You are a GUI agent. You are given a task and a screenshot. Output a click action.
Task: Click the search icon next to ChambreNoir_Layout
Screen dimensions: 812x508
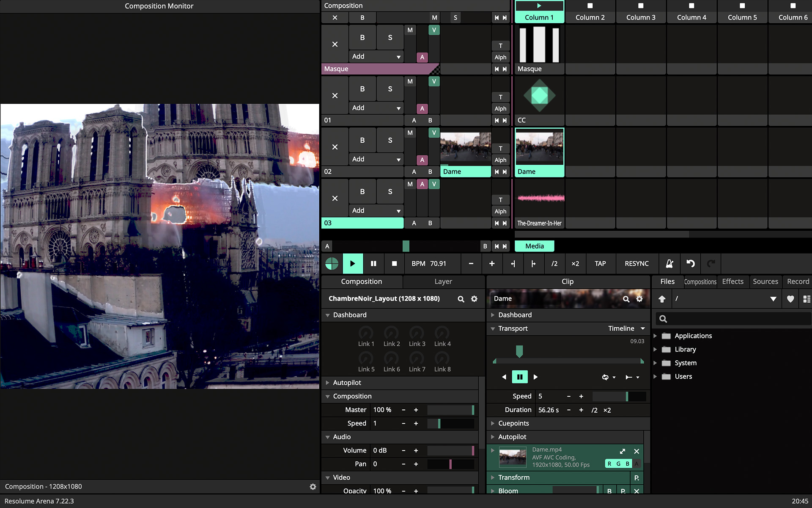point(461,299)
